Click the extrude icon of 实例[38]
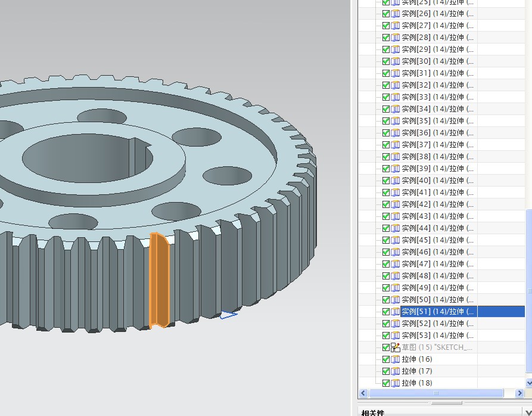 click(x=395, y=156)
